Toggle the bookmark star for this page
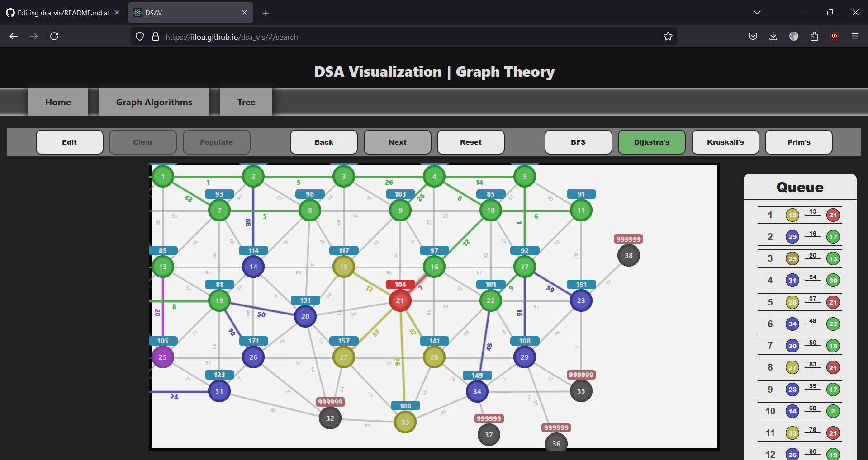The image size is (868, 460). (668, 36)
